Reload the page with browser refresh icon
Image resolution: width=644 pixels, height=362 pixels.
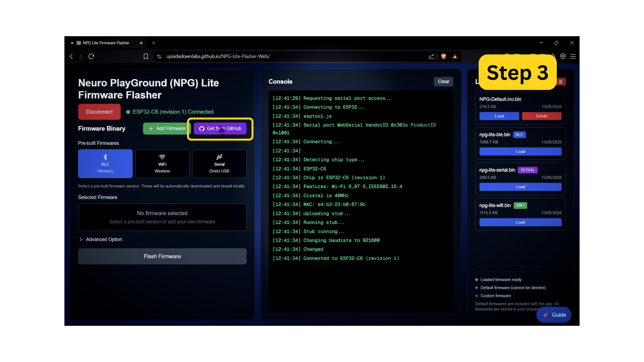[x=91, y=56]
